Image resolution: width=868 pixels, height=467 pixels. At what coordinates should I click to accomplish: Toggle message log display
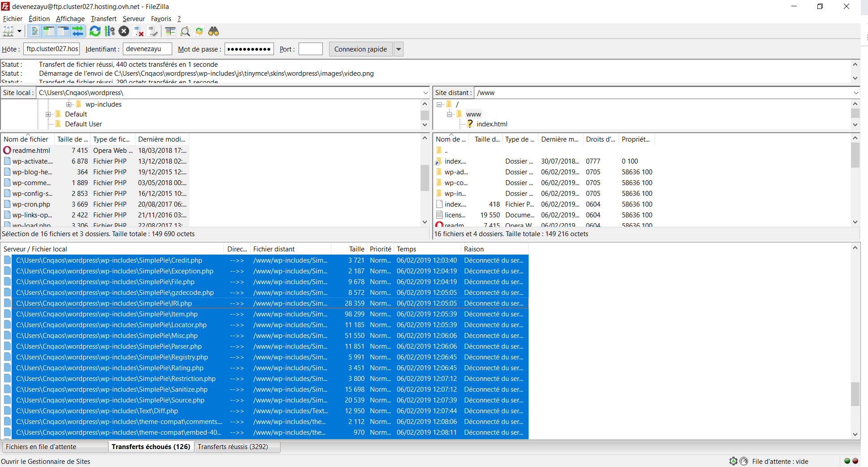(35, 31)
